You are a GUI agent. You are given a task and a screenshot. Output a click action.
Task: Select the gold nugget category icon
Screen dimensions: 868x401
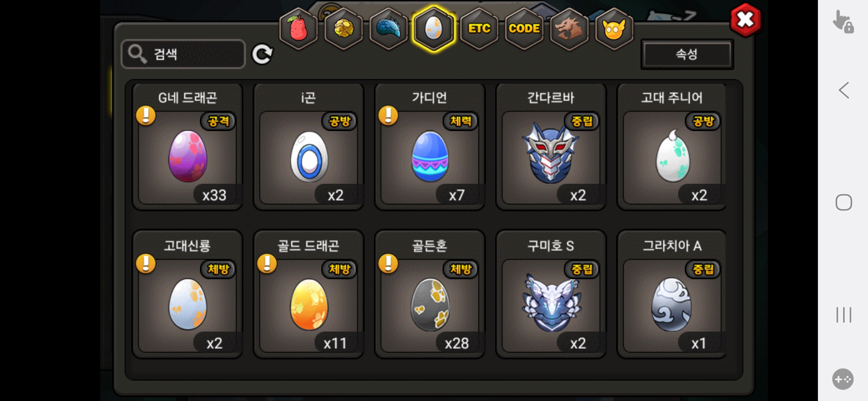[343, 29]
